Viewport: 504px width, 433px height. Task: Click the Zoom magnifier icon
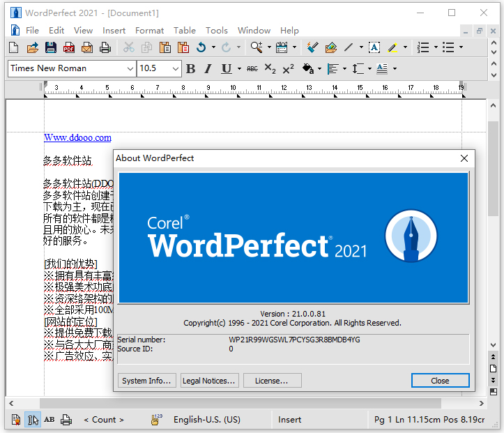point(256,47)
